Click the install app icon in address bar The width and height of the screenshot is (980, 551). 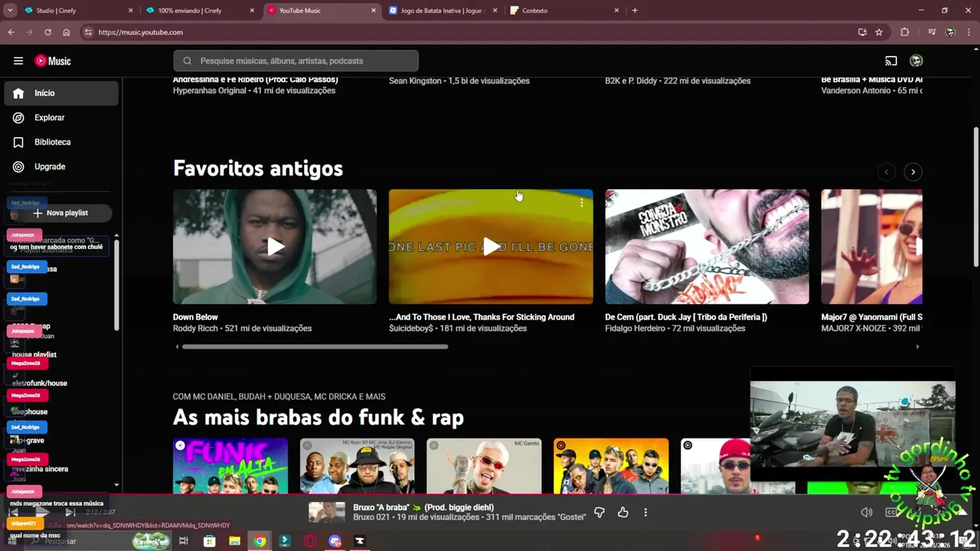pyautogui.click(x=862, y=32)
